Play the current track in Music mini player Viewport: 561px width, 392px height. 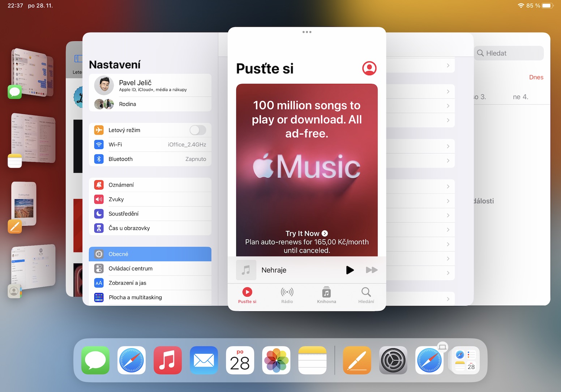point(350,270)
